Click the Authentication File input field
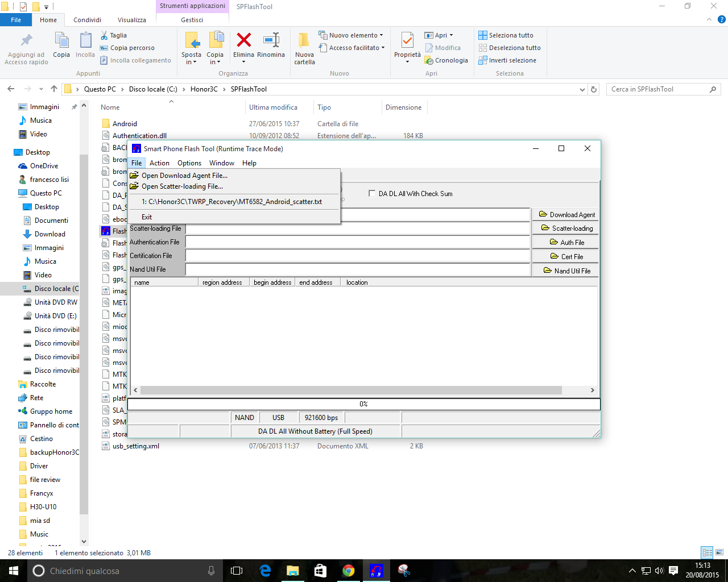The height and width of the screenshot is (582, 728). pos(358,242)
